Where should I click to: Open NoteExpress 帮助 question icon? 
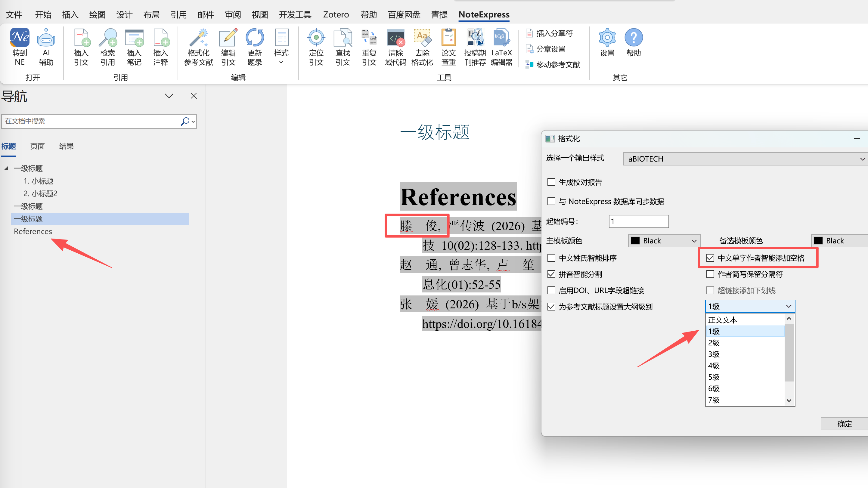point(634,42)
